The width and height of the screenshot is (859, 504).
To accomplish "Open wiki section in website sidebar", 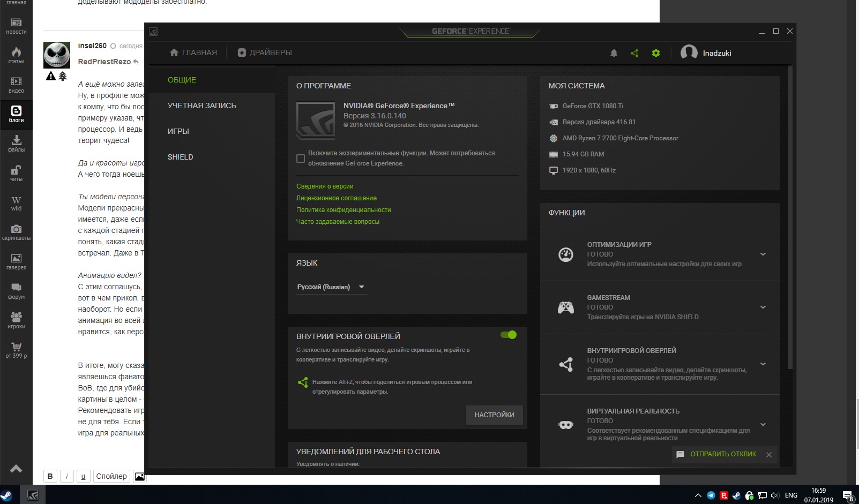I will coord(16,202).
